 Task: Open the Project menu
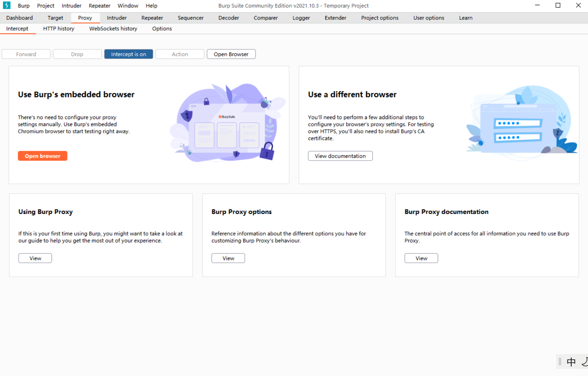click(46, 6)
